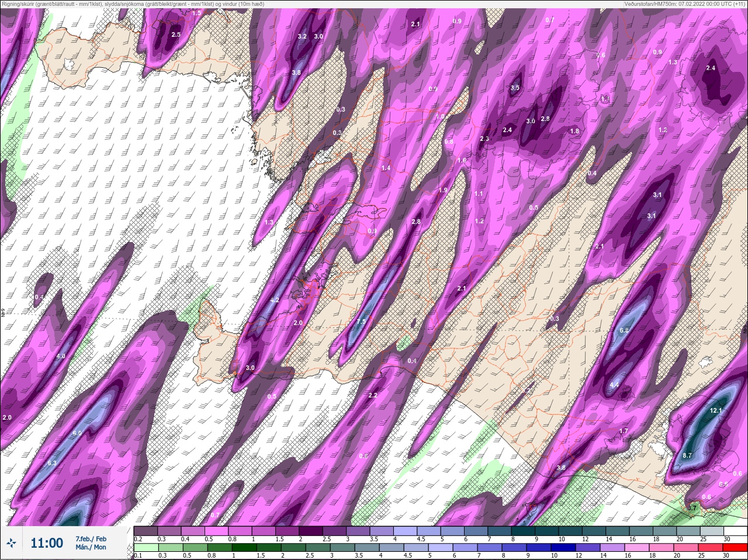Select the 3.5 precipitation value label
This screenshot has width=748, height=560.
coord(515,88)
